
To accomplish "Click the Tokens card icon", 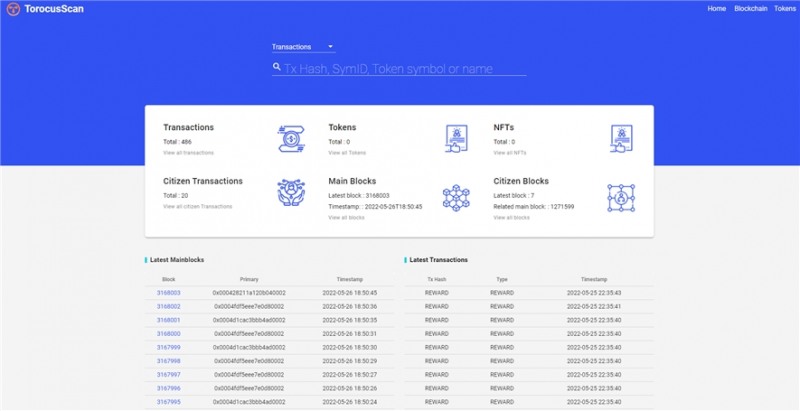I will [456, 137].
